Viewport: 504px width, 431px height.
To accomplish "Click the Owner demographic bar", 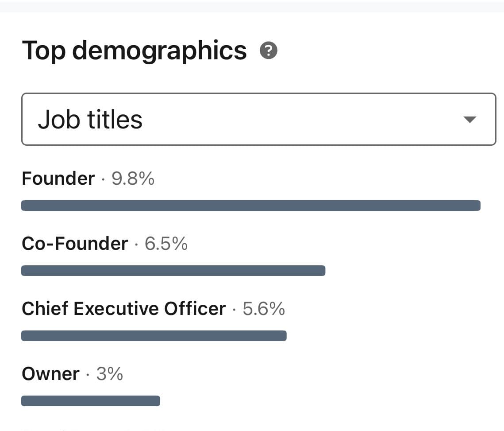I will point(90,401).
